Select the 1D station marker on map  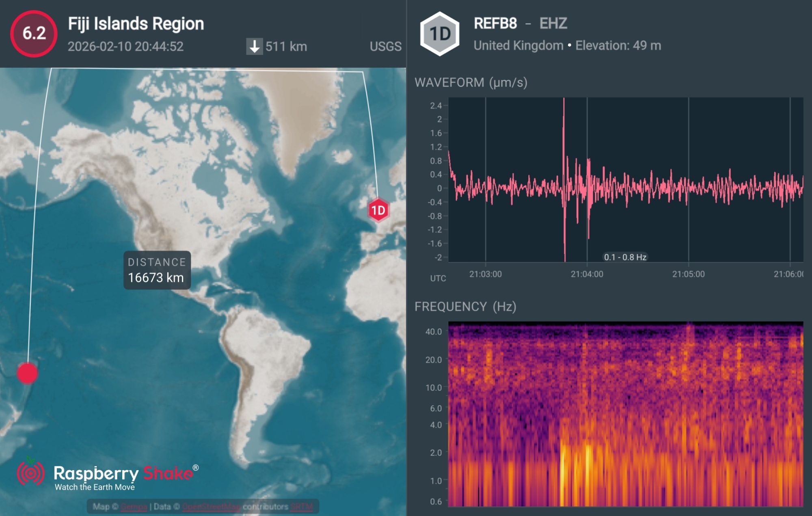coord(378,210)
